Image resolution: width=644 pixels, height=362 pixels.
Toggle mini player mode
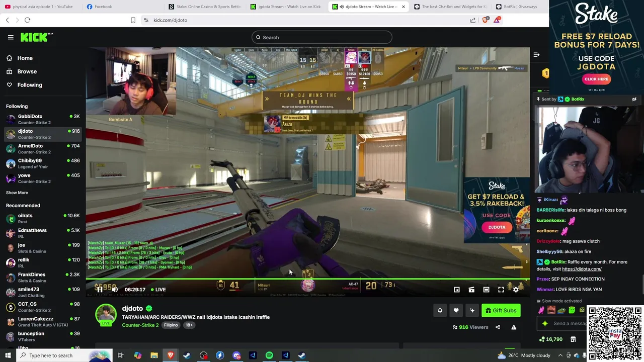coord(457,290)
